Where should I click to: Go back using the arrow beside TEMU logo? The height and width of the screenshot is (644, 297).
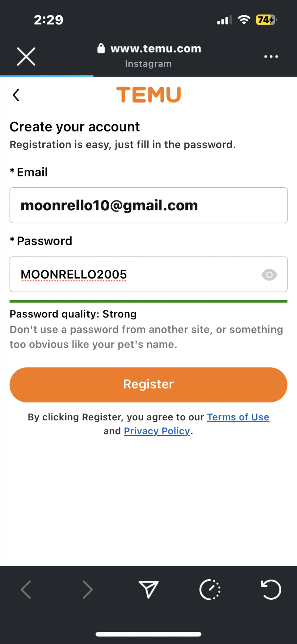[16, 95]
